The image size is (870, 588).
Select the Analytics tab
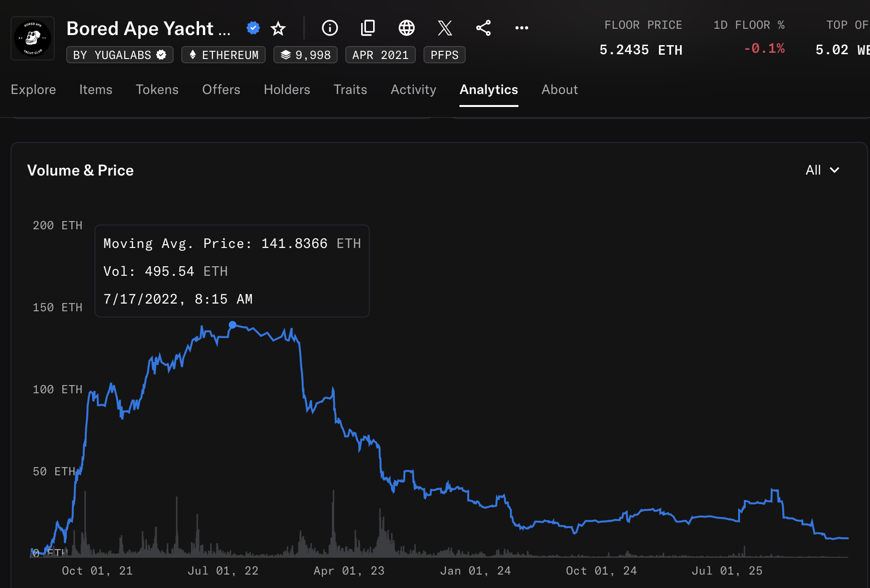point(489,90)
